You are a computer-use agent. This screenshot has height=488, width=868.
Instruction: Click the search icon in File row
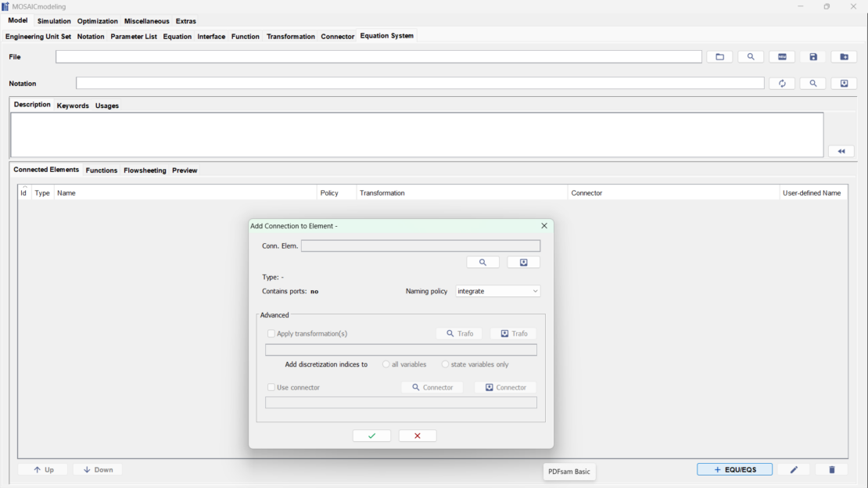click(751, 56)
